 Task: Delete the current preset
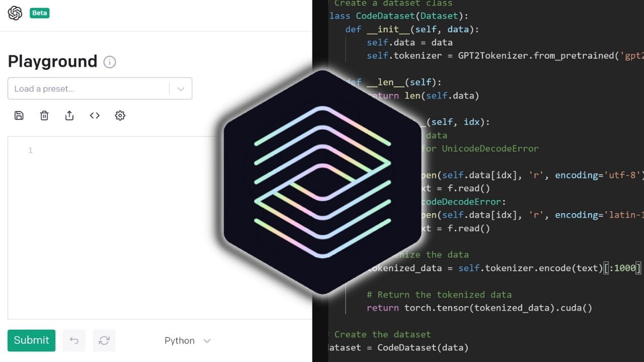point(44,115)
